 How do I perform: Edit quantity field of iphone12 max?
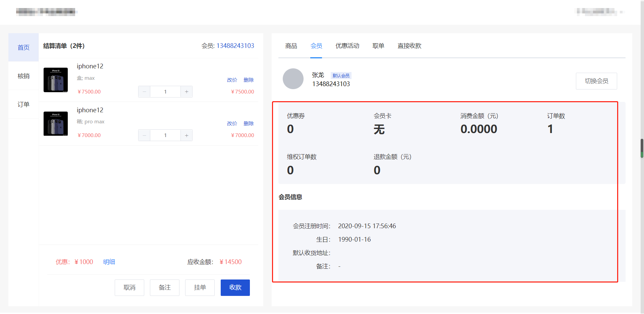point(165,92)
